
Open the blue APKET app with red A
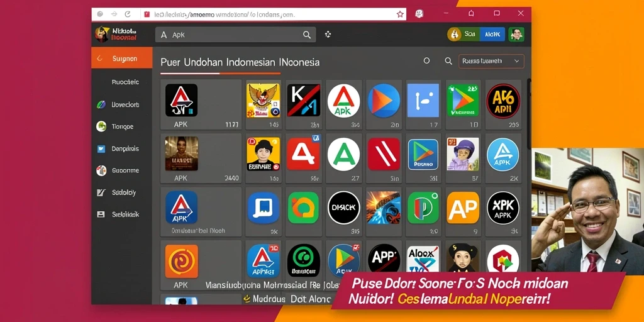coord(264,261)
